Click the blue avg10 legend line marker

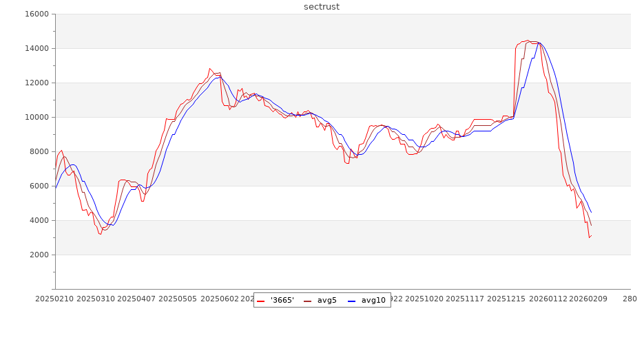click(x=352, y=301)
